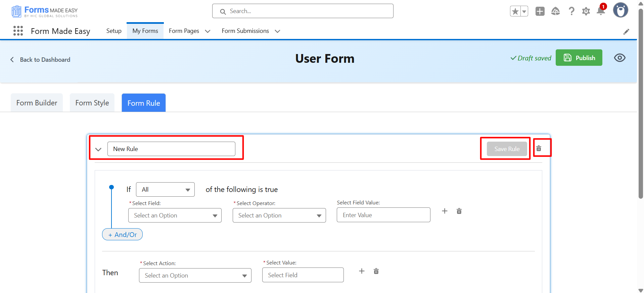Toggle form preview eye icon

point(619,58)
